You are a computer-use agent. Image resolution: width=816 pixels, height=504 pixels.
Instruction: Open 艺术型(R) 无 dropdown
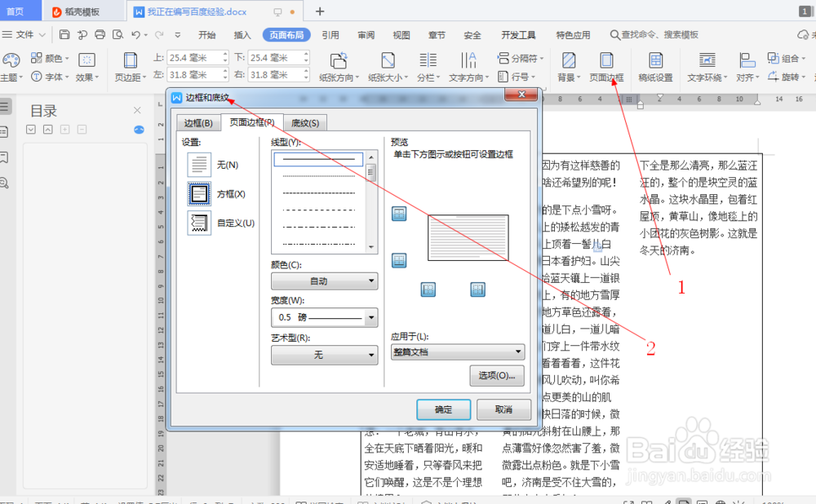pyautogui.click(x=324, y=355)
